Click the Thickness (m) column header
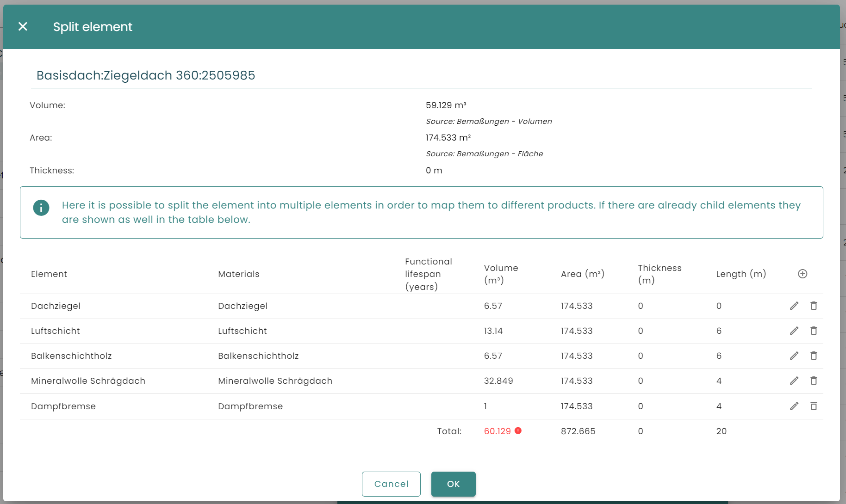Image resolution: width=846 pixels, height=504 pixels. [x=660, y=274]
